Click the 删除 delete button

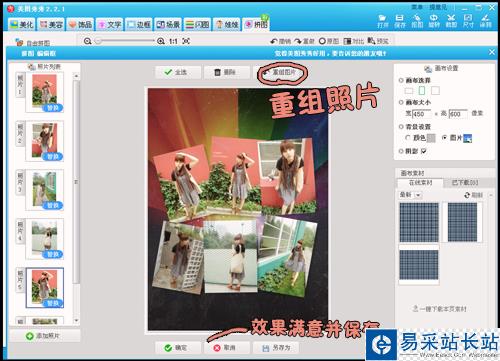pyautogui.click(x=227, y=72)
